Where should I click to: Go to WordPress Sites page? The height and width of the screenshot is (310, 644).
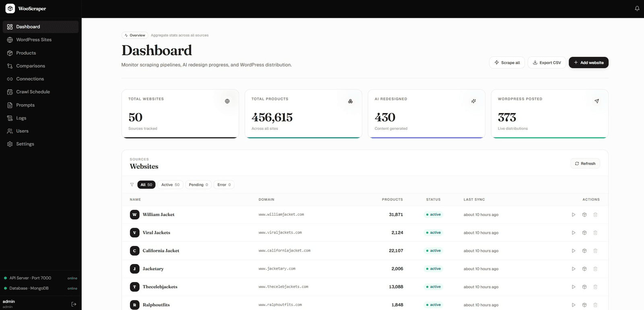(41, 40)
